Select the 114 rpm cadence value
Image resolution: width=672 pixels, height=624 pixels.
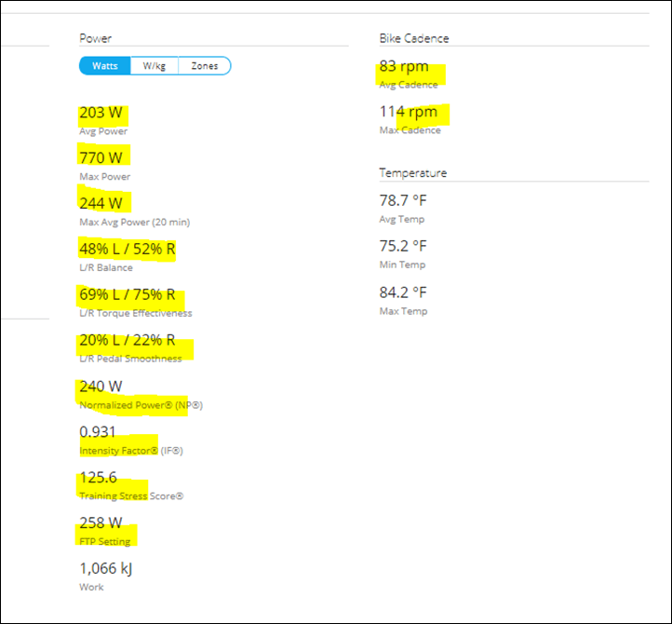pos(409,112)
